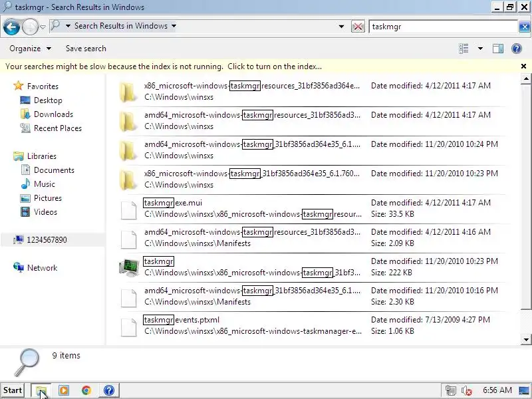Open the Documents library

click(54, 170)
